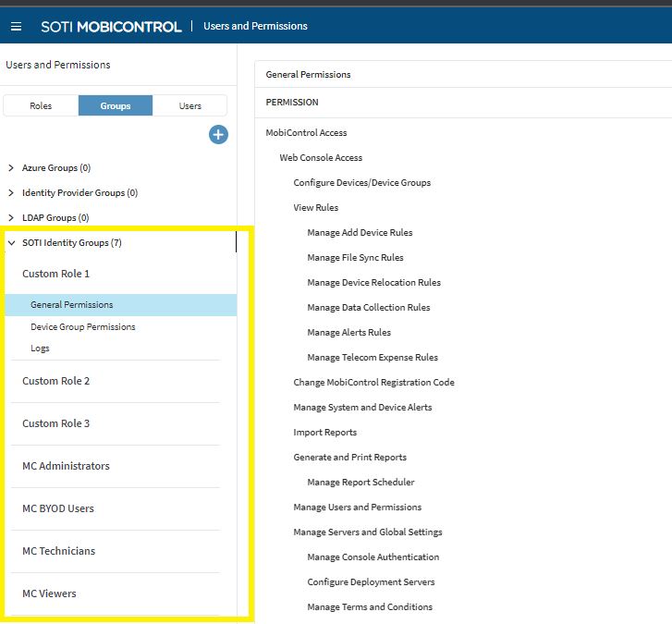Select the MC Administrators group
The height and width of the screenshot is (624, 672).
66,466
